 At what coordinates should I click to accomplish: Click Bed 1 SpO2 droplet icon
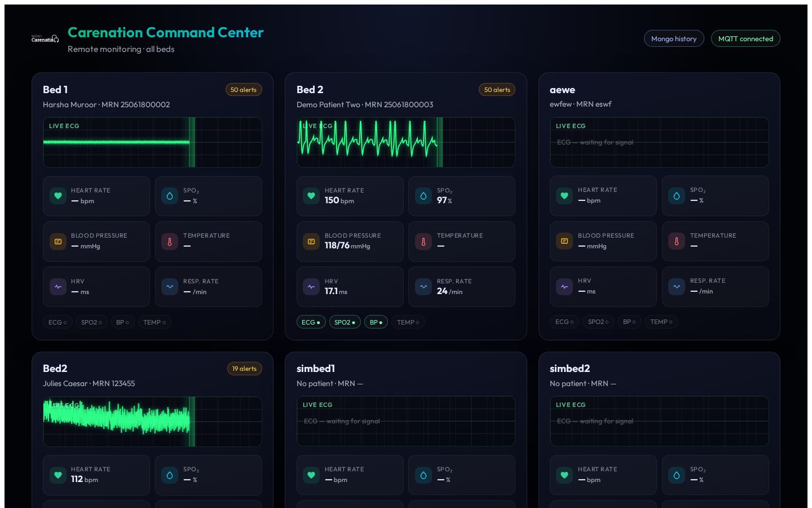tap(170, 196)
